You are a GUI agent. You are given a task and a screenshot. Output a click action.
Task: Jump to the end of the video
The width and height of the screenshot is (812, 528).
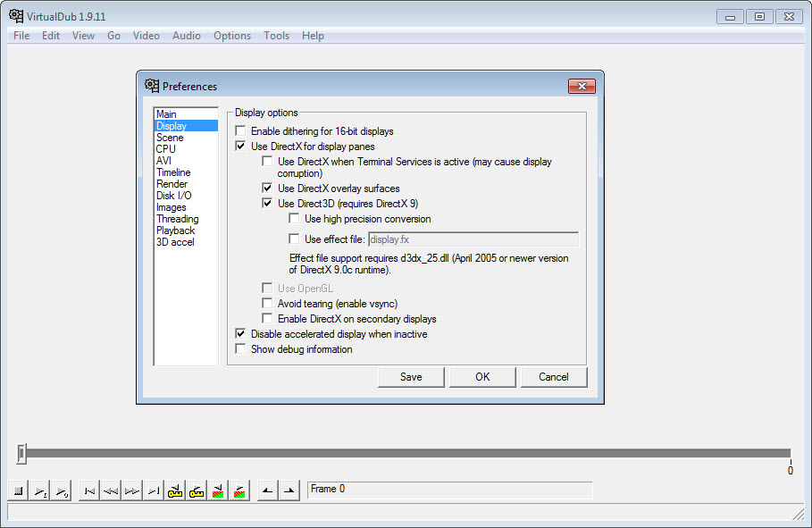(154, 490)
